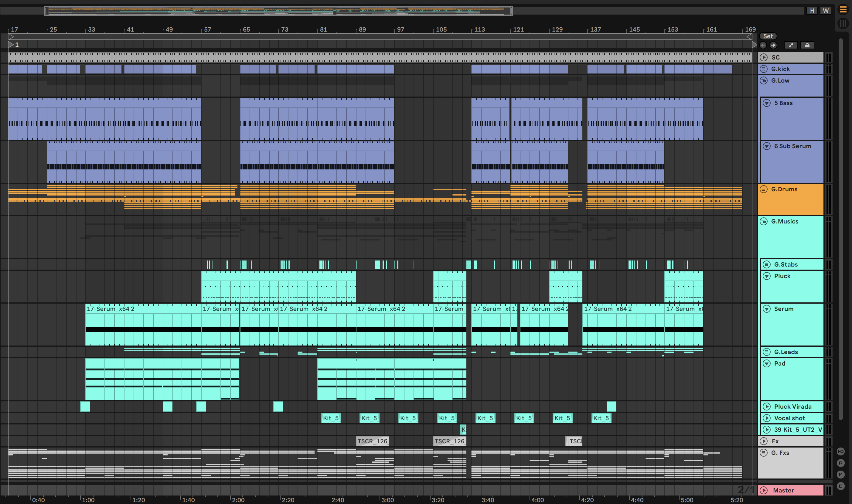Show track delay with D button
The height and width of the screenshot is (504, 852).
click(840, 486)
